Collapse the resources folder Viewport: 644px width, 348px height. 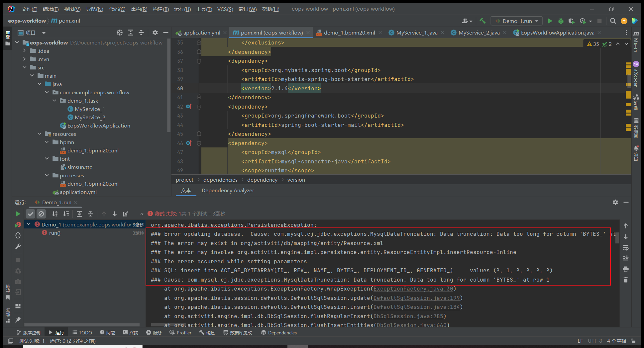pos(40,134)
